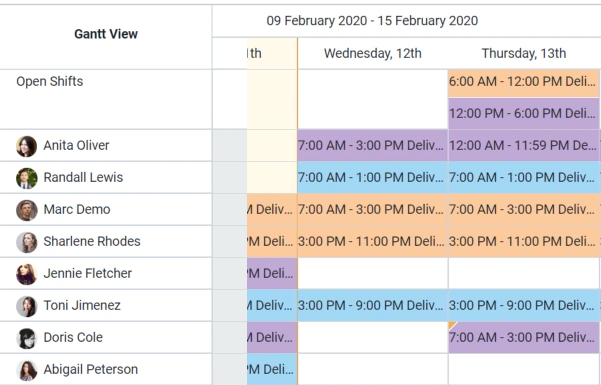This screenshot has width=601, height=385.
Task: Open Toni Jimenez's Wednesday 3:00 PM - 9:00 PM shift
Action: pos(372,305)
